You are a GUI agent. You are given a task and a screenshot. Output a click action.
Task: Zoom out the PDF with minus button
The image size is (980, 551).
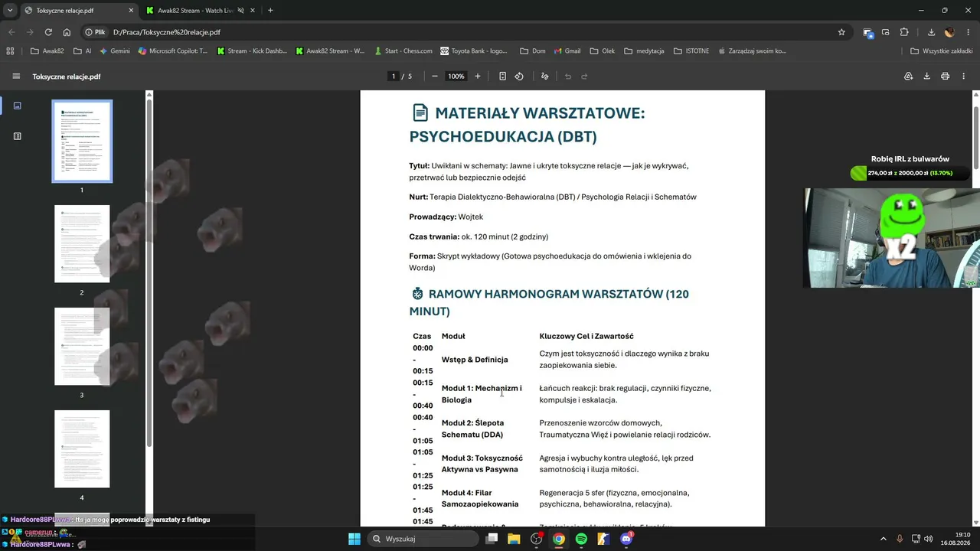pos(435,77)
